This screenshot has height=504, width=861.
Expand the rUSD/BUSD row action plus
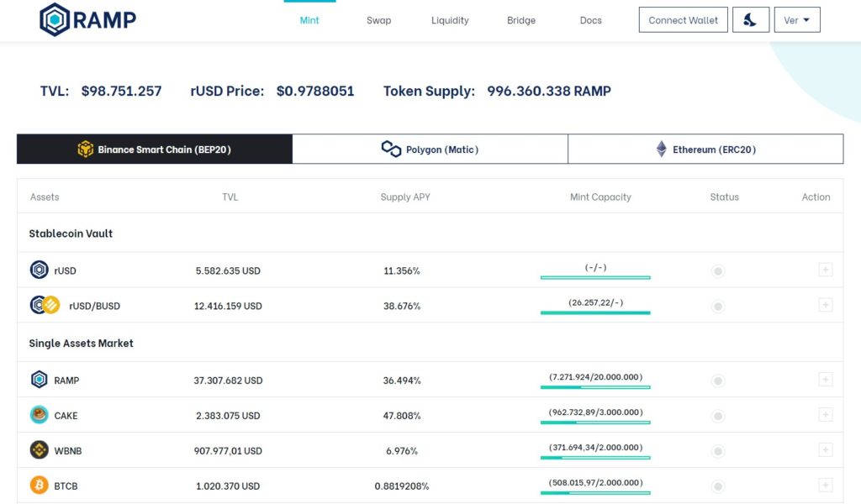pos(826,305)
